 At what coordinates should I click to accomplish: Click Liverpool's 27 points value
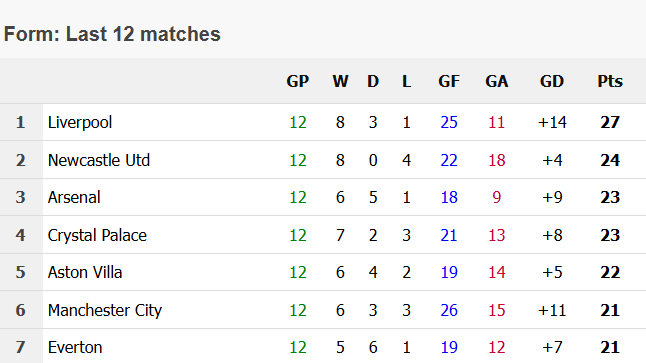pyautogui.click(x=610, y=122)
